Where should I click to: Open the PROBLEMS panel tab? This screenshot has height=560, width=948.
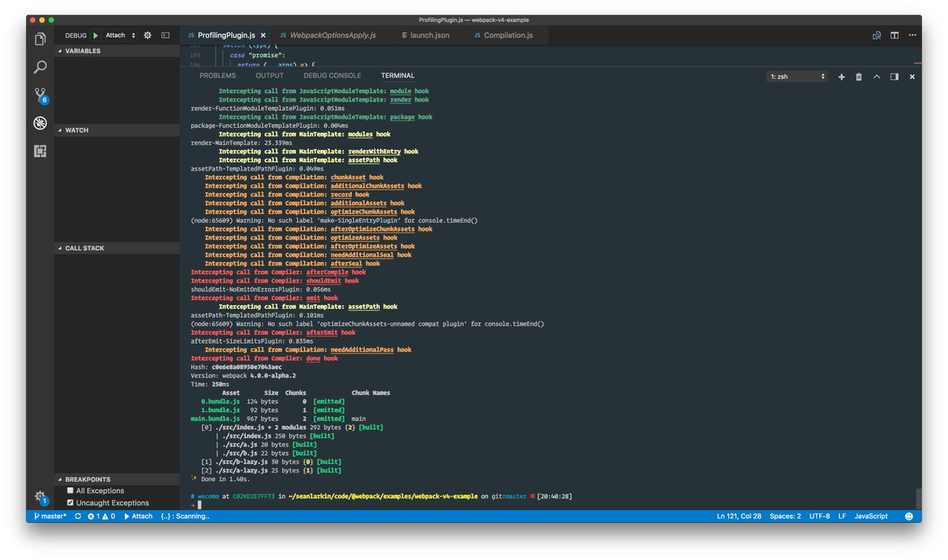(217, 76)
